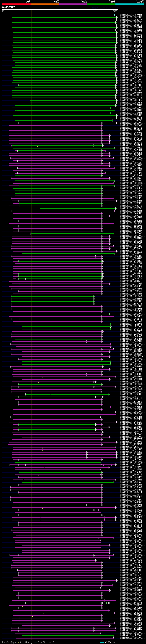
Task: Click the UniRef100_C6TE78 label
Action: (x=131, y=82)
